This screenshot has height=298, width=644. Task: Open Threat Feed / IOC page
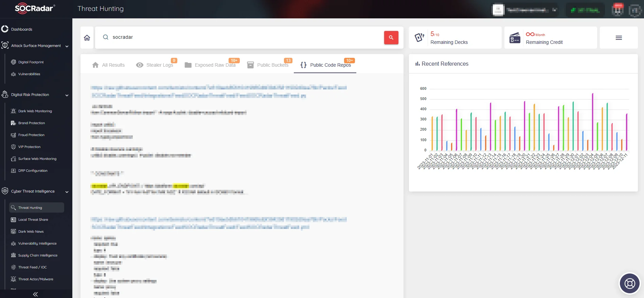33,267
